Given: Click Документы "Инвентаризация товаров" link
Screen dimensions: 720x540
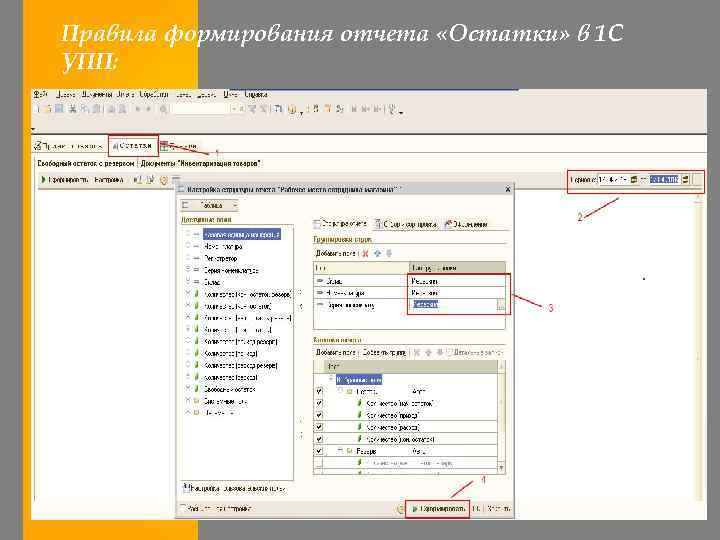Looking at the screenshot, I should (x=201, y=163).
